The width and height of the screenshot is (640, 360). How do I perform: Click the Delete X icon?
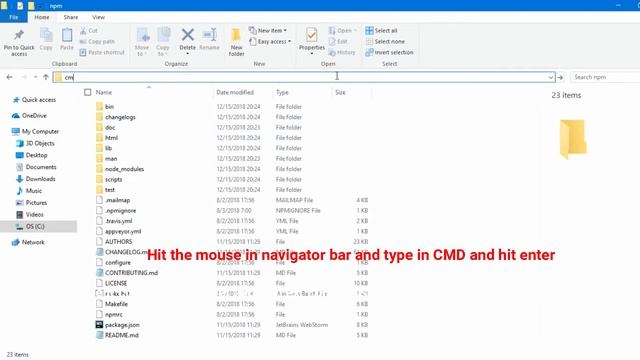188,35
